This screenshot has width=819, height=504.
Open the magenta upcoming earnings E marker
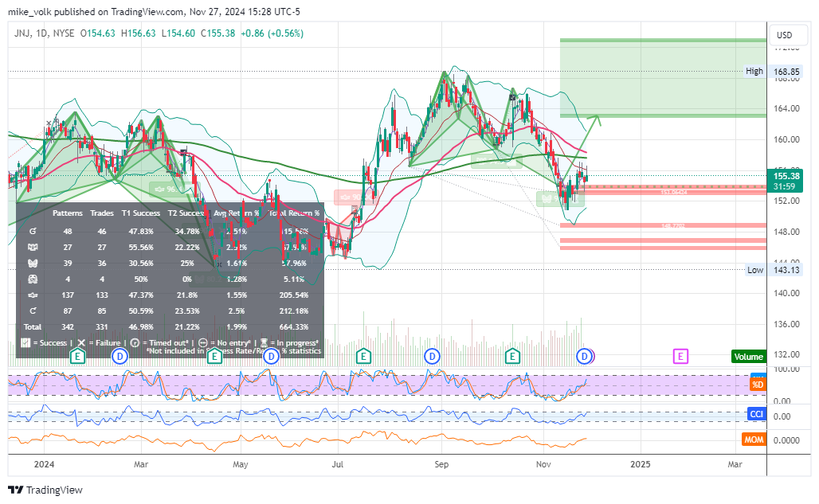point(680,357)
